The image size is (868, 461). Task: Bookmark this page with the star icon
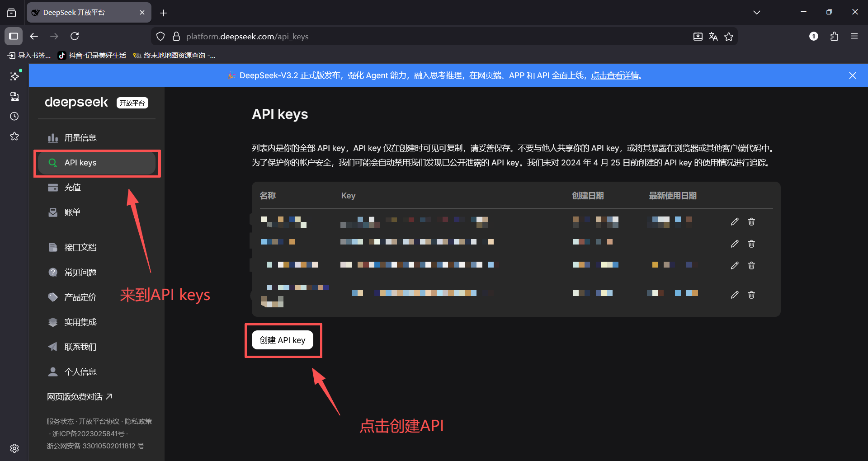(729, 37)
